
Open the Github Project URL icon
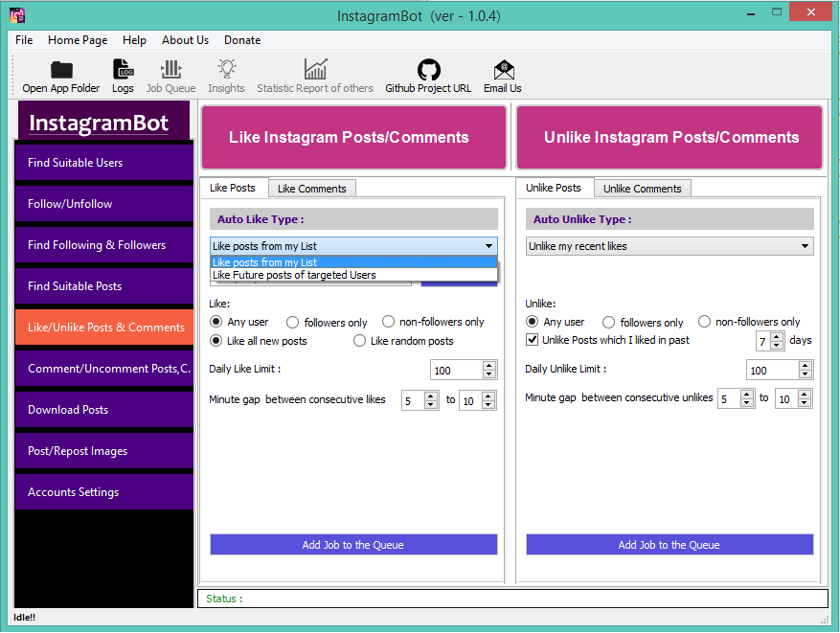(x=428, y=70)
